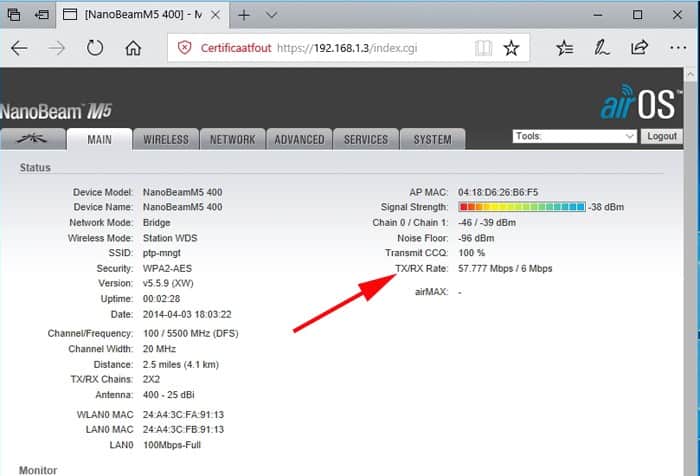Expand the Tools dropdown

pos(575,136)
